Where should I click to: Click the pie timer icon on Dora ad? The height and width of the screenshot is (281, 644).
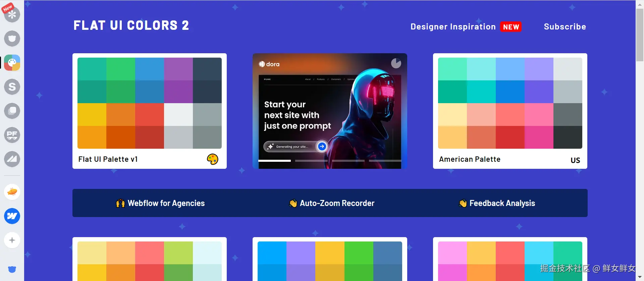point(396,63)
